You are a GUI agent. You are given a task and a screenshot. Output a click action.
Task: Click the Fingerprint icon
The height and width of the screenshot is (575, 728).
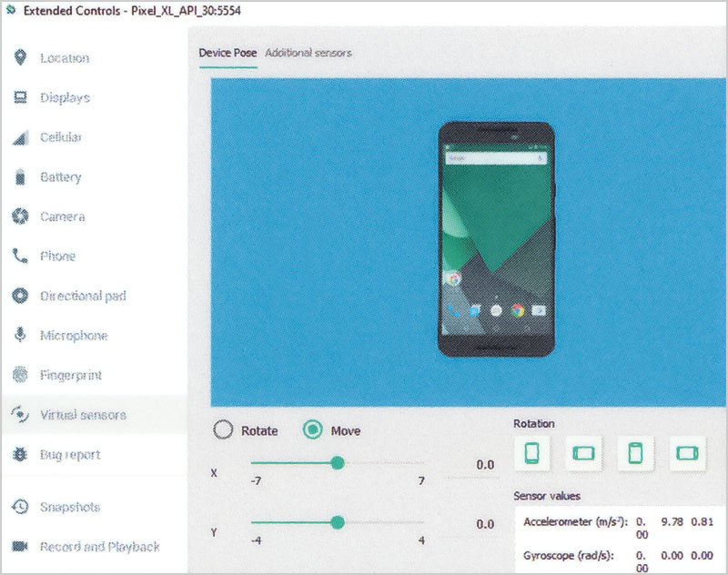tap(20, 375)
